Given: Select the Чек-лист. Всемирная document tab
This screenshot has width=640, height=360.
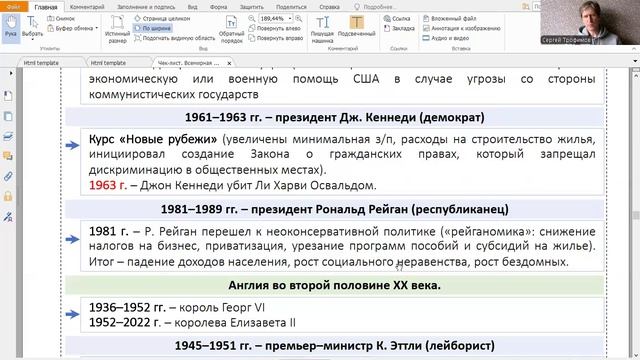Looking at the screenshot, I should 189,63.
